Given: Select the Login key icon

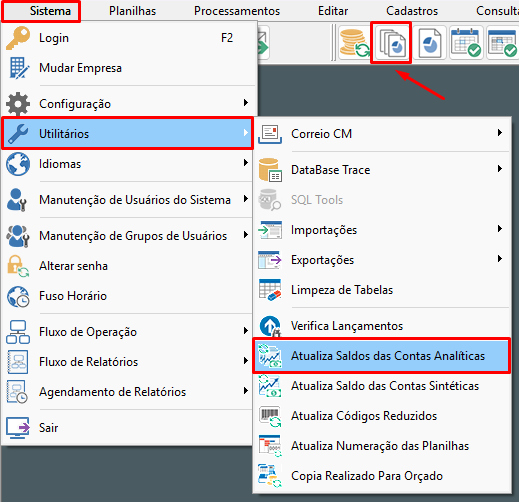Looking at the screenshot, I should (18, 38).
